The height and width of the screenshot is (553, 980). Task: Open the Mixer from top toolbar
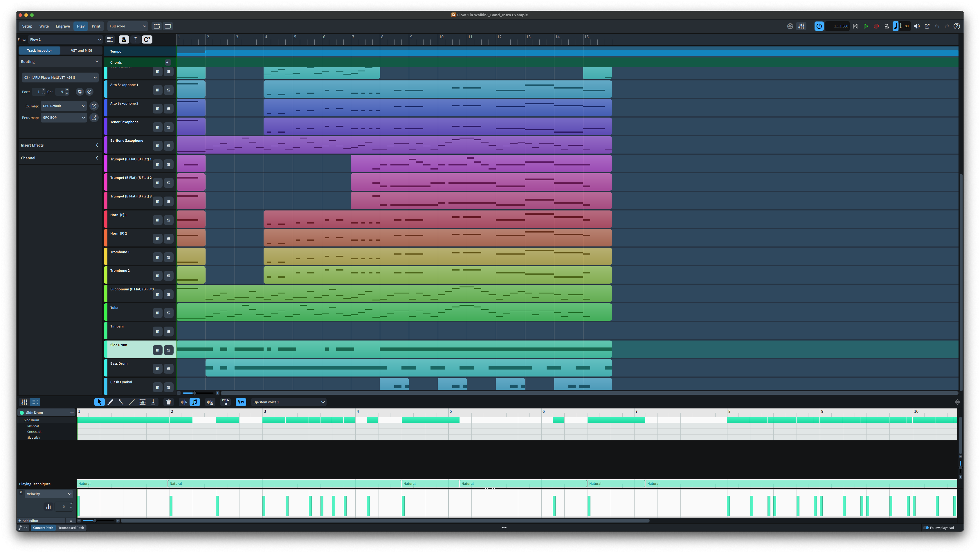pos(801,26)
